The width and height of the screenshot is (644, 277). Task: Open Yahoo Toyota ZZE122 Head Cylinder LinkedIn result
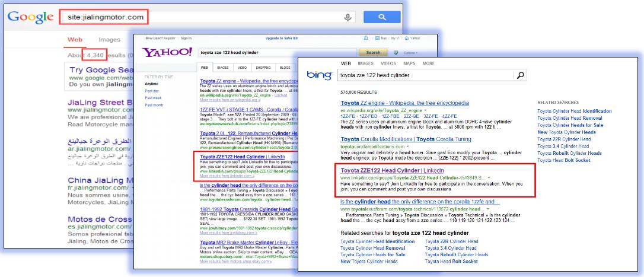(x=243, y=157)
